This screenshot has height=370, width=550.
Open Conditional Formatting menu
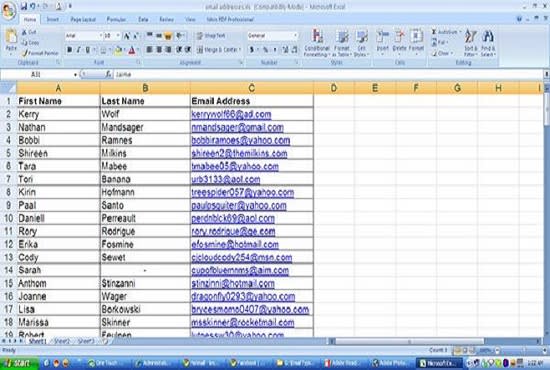(317, 43)
